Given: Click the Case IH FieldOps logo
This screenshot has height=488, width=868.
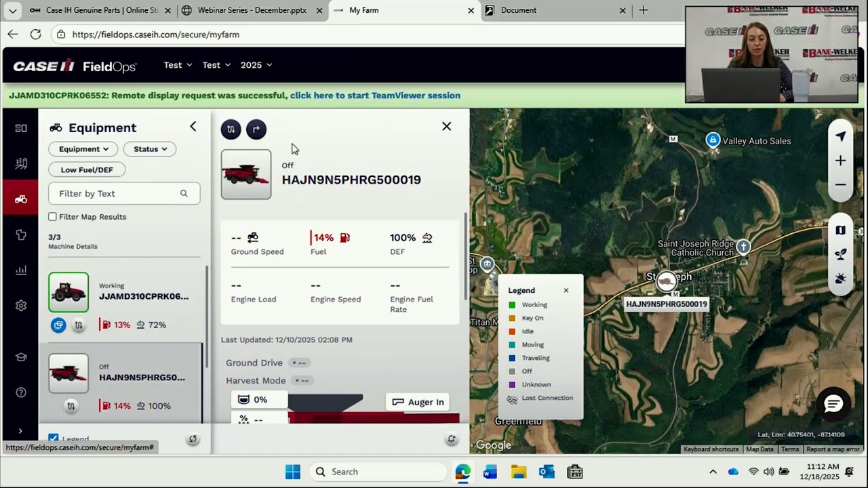Looking at the screenshot, I should (x=75, y=66).
